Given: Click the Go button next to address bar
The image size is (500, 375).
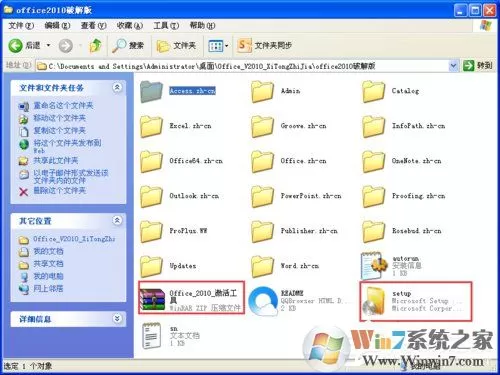Looking at the screenshot, I should (478, 66).
